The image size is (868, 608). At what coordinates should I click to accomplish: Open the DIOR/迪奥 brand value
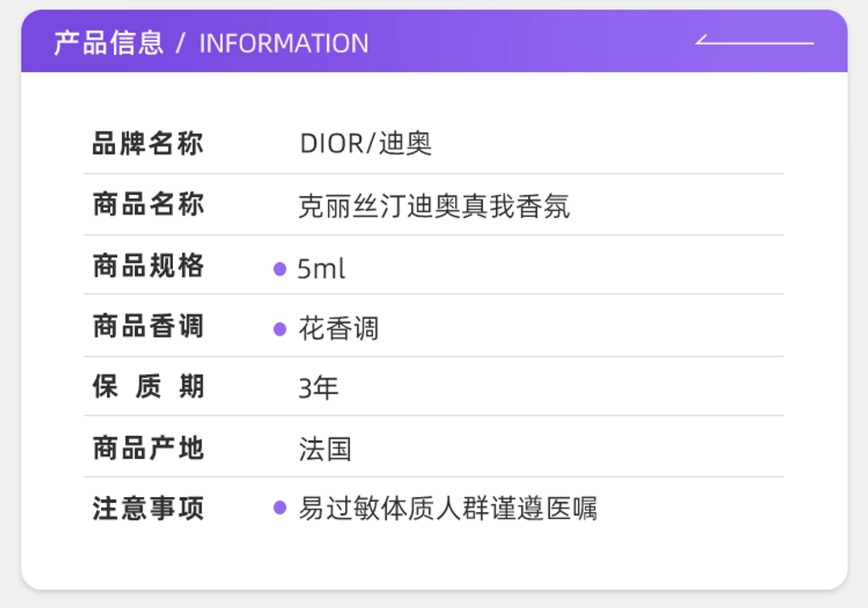pyautogui.click(x=365, y=143)
